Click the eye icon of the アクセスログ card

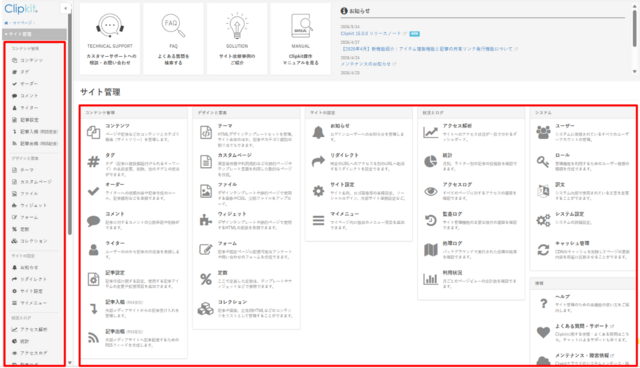coord(431,191)
